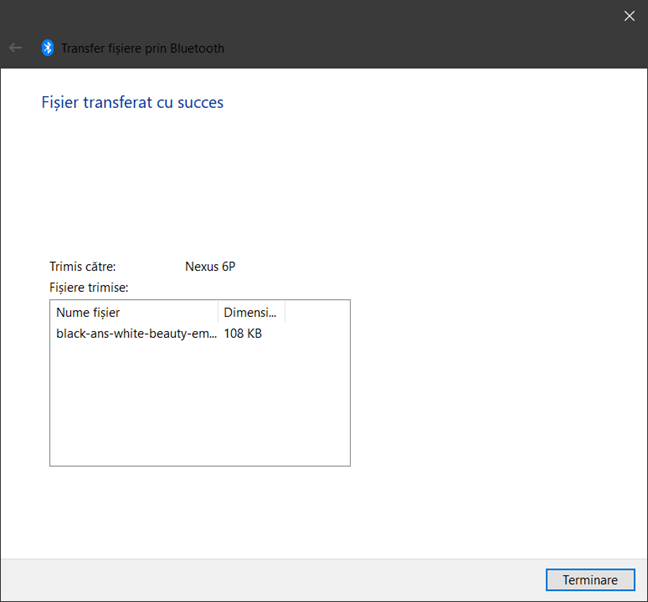Close the Bluetooth transfer window
This screenshot has width=648, height=602.
point(629,15)
